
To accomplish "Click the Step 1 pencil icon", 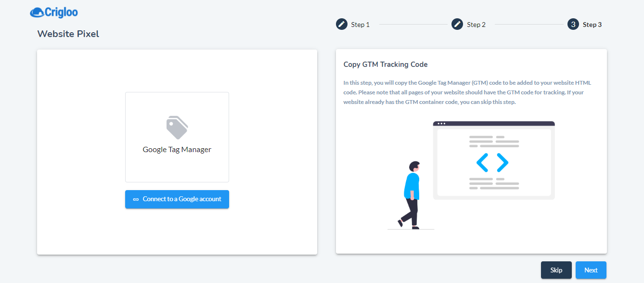I will 342,24.
